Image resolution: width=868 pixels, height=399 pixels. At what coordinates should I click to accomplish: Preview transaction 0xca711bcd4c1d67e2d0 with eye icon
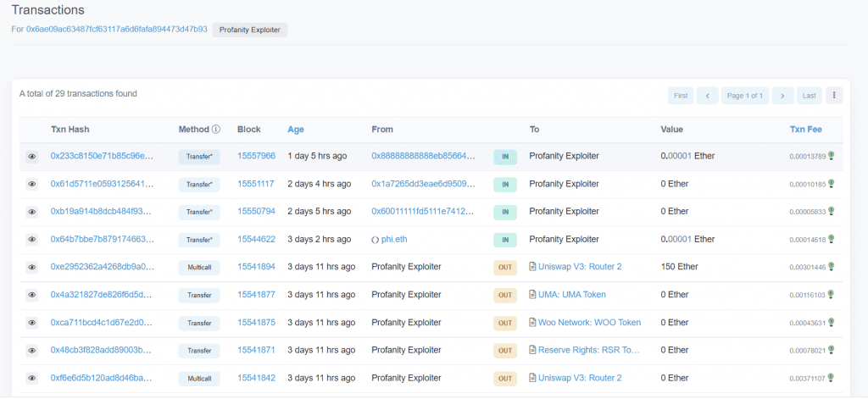point(32,323)
